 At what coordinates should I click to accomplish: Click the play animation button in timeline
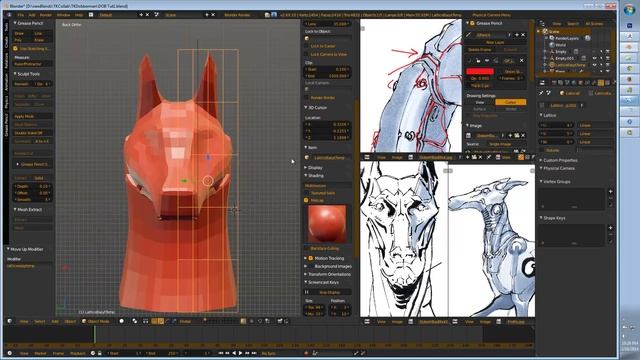coord(240,353)
